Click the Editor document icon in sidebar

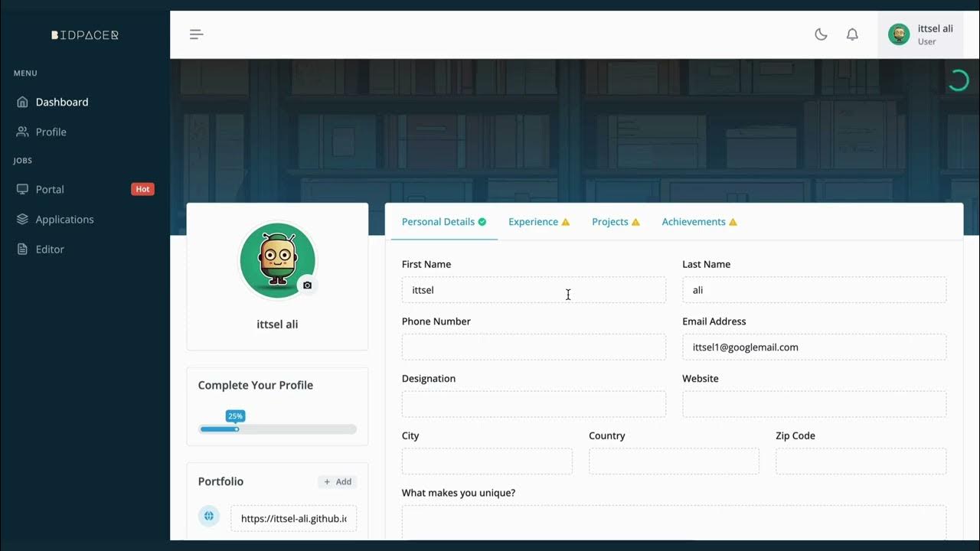pyautogui.click(x=22, y=249)
